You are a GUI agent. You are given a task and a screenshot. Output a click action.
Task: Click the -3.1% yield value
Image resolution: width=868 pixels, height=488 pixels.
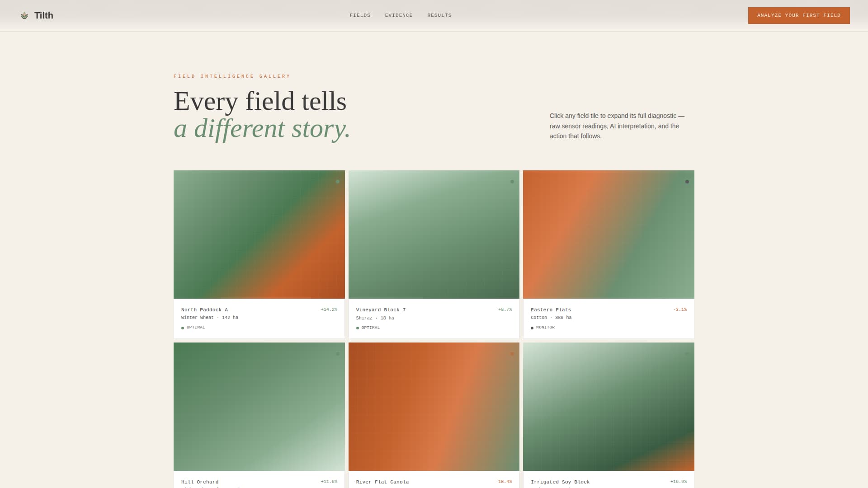click(x=680, y=310)
